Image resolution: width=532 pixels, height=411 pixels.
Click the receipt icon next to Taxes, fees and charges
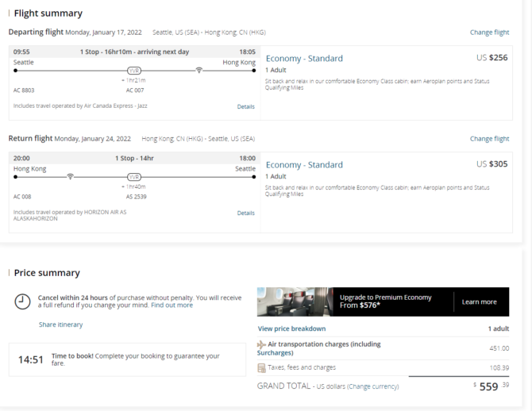261,368
